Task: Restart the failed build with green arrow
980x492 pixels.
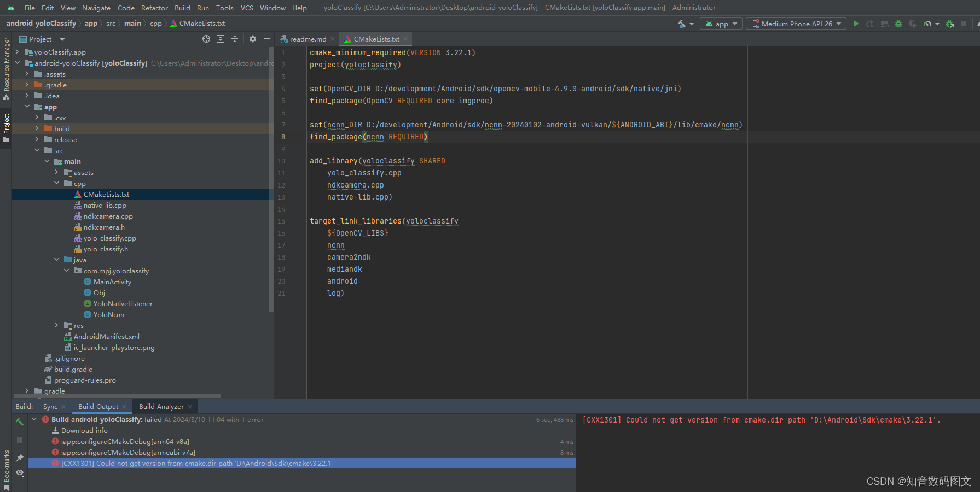Action: (19, 422)
